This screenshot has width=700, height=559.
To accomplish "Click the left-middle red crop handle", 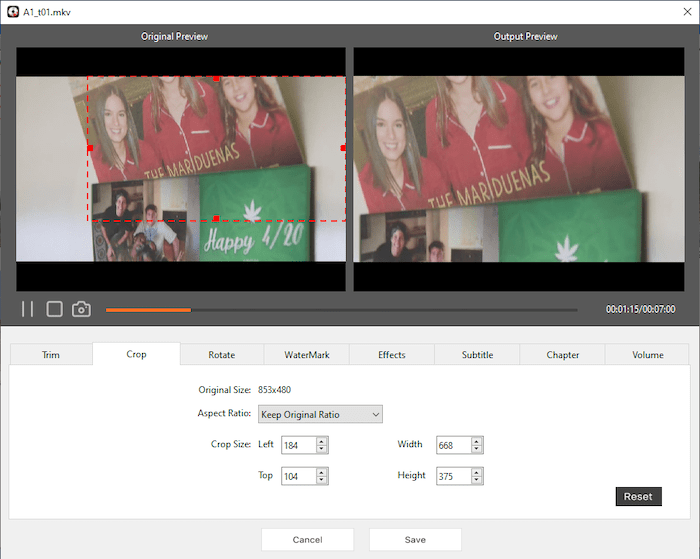I will click(x=90, y=148).
